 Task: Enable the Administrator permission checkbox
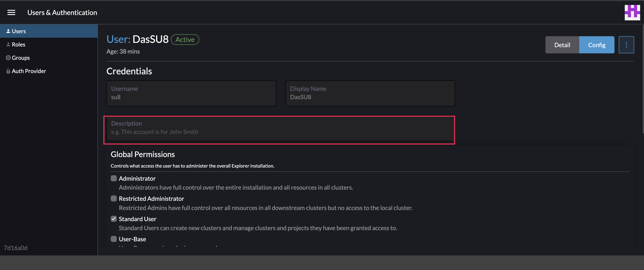(x=114, y=178)
